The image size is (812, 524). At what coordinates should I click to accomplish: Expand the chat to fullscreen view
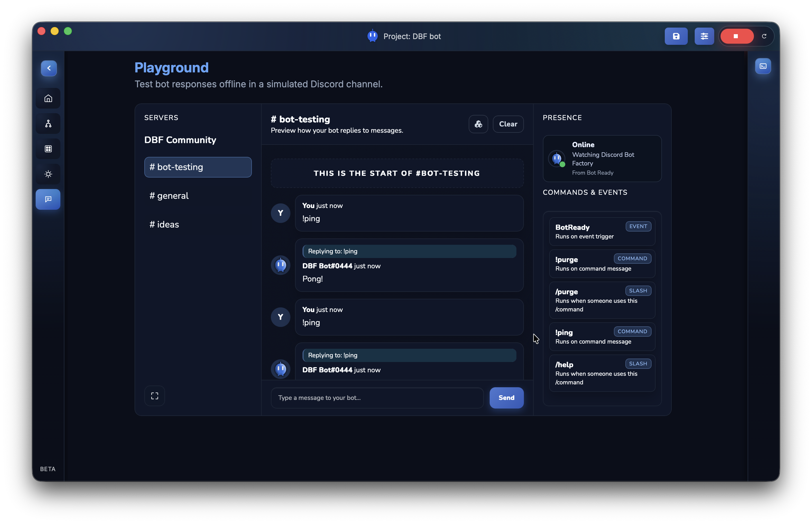pyautogui.click(x=155, y=395)
